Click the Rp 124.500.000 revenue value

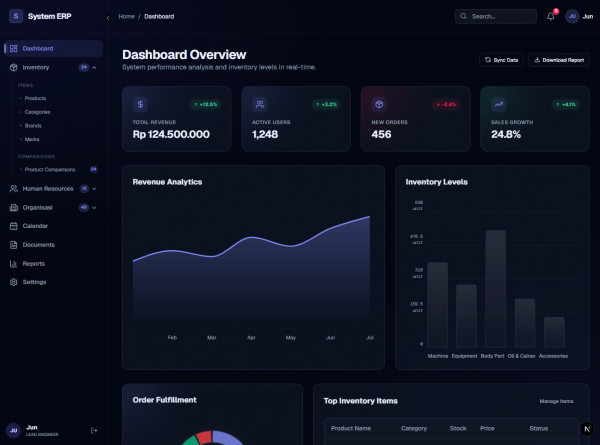[171, 134]
